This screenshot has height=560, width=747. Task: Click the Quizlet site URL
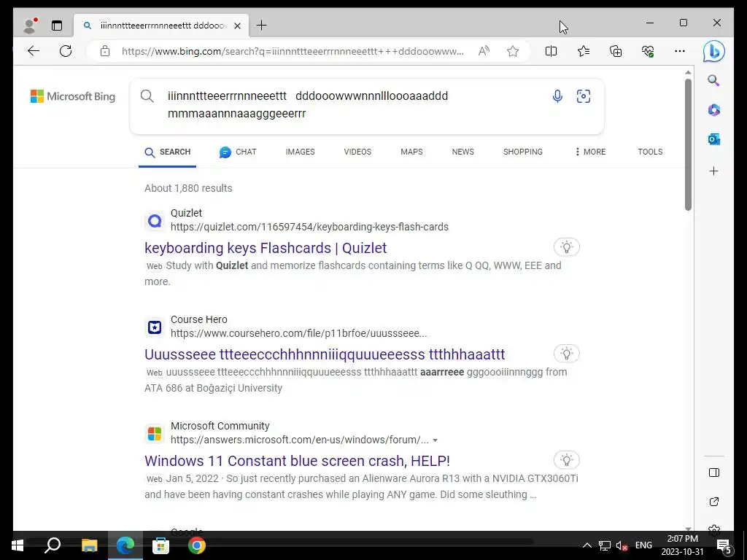(309, 227)
